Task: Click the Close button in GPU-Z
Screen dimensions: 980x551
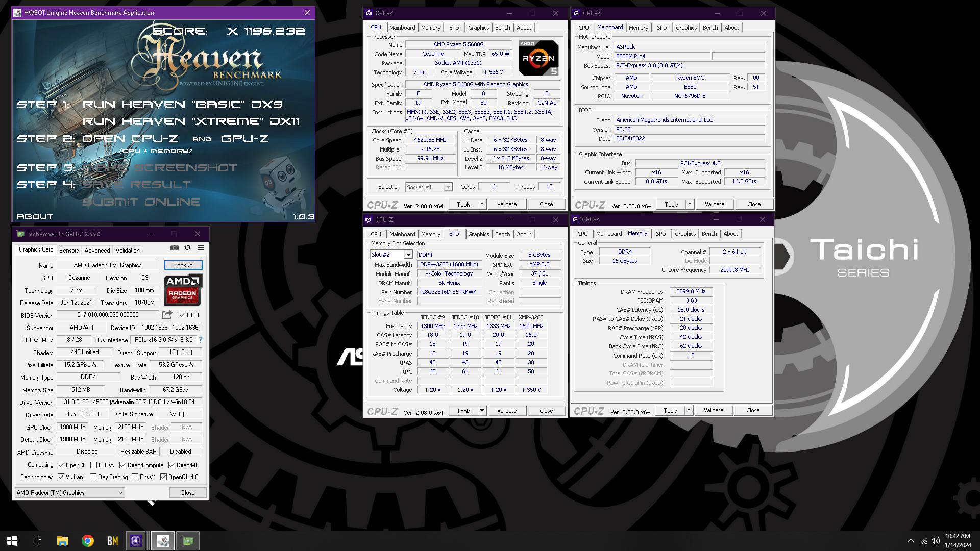Action: [188, 493]
